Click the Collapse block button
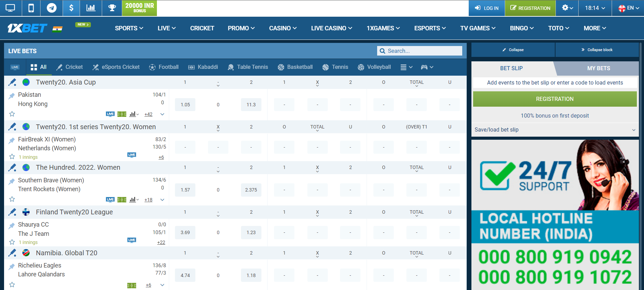This screenshot has width=644, height=290. (x=597, y=50)
